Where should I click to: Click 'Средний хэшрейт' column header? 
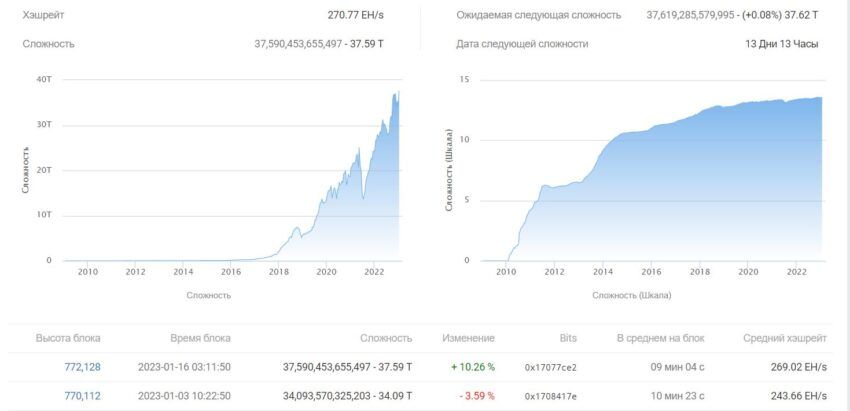(785, 338)
